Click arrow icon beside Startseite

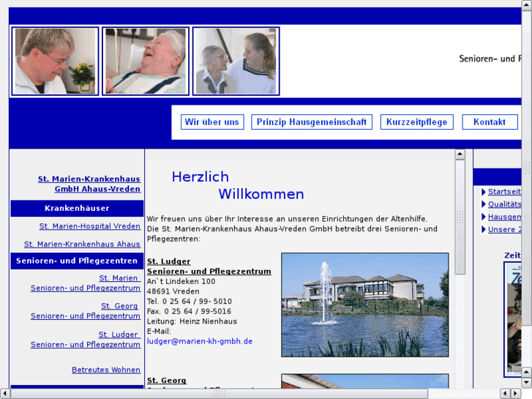(484, 192)
